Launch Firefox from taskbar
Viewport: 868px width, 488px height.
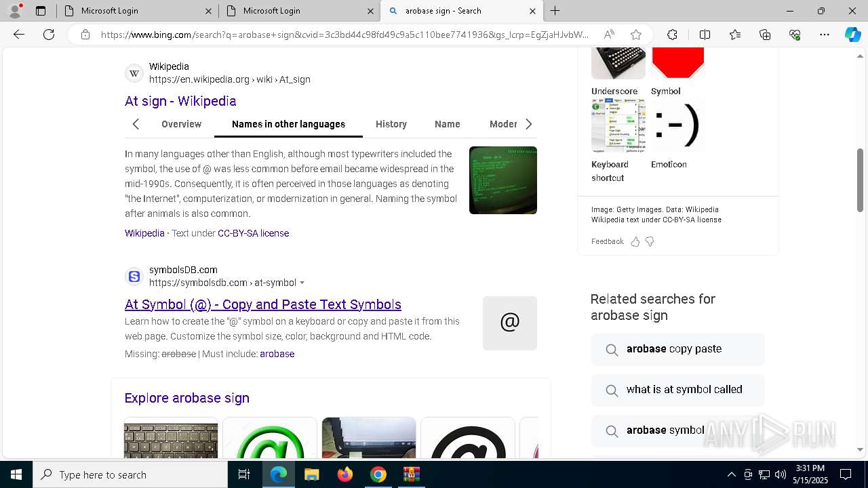(345, 474)
